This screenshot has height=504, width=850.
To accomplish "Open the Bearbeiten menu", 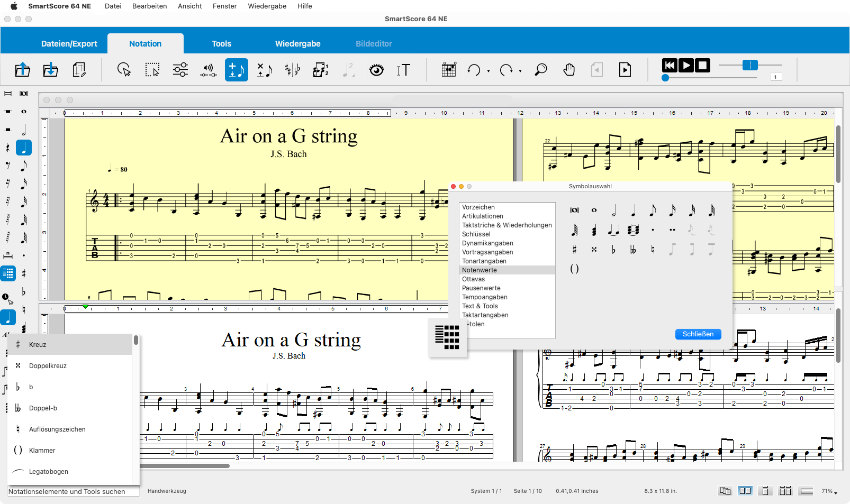I will [x=149, y=6].
